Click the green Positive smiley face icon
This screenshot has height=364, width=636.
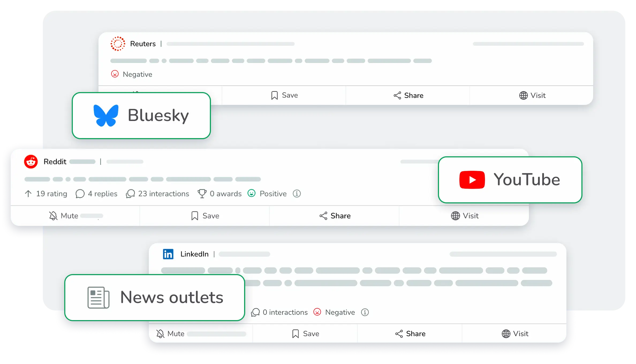(252, 193)
